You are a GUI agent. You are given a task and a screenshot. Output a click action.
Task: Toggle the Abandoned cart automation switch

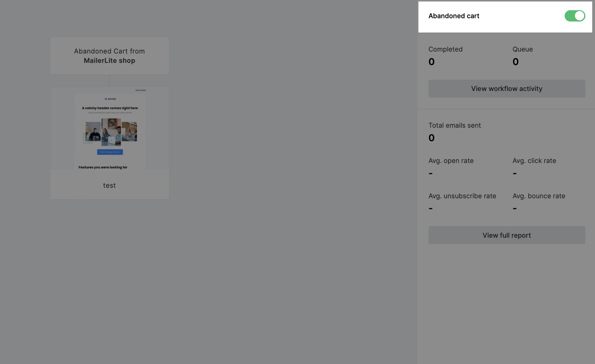pos(575,16)
